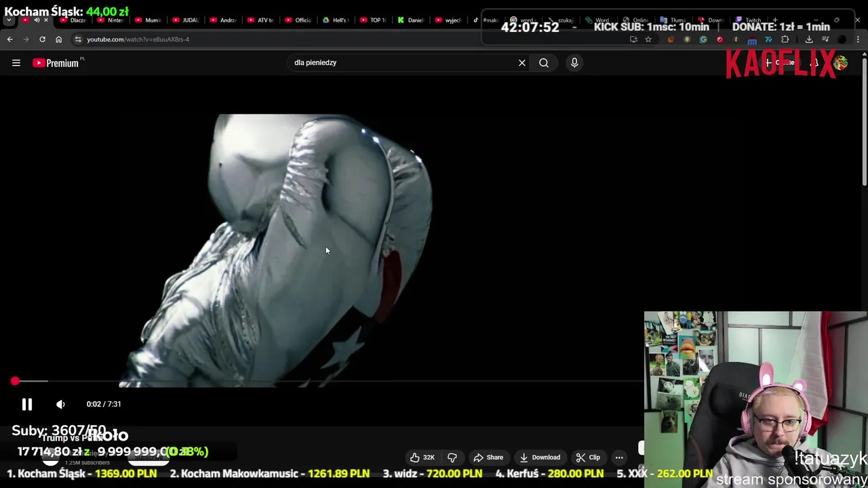Share the video
The height and width of the screenshot is (488, 868).
(488, 457)
